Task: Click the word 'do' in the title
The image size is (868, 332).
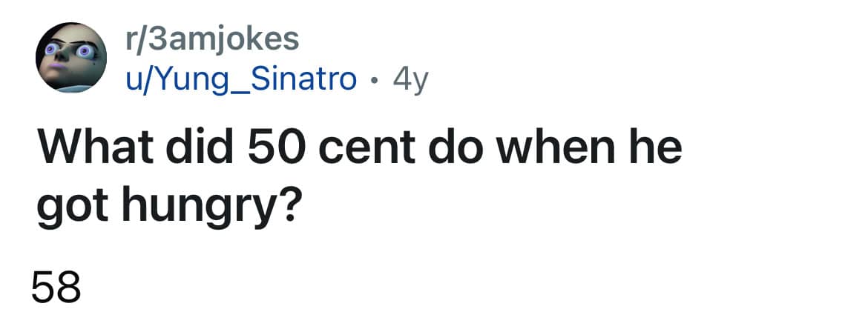Action: 453,148
